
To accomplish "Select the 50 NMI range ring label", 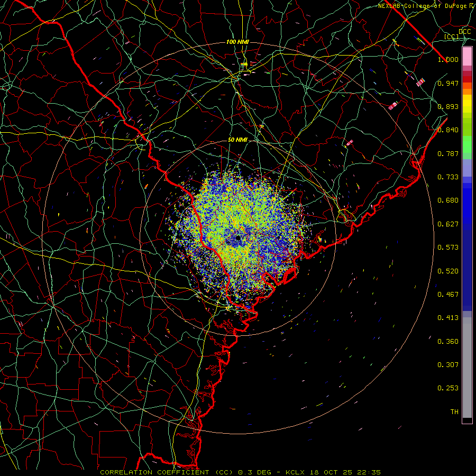I will pyautogui.click(x=237, y=140).
